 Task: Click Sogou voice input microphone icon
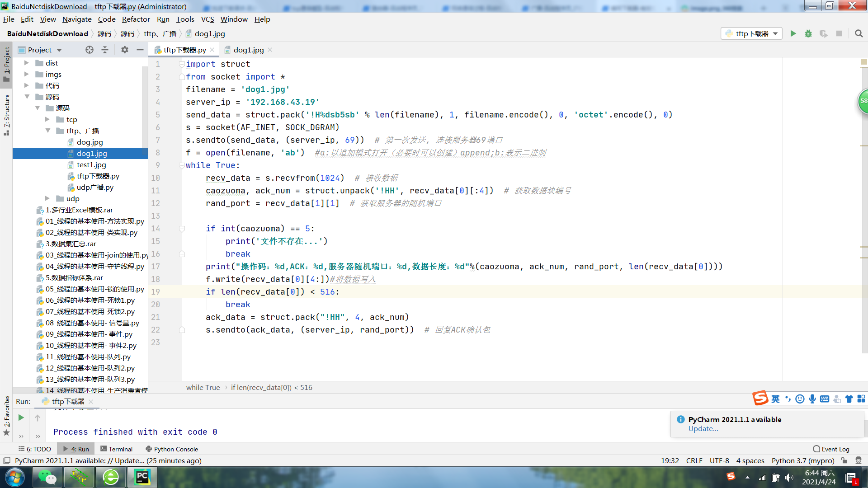click(x=812, y=399)
